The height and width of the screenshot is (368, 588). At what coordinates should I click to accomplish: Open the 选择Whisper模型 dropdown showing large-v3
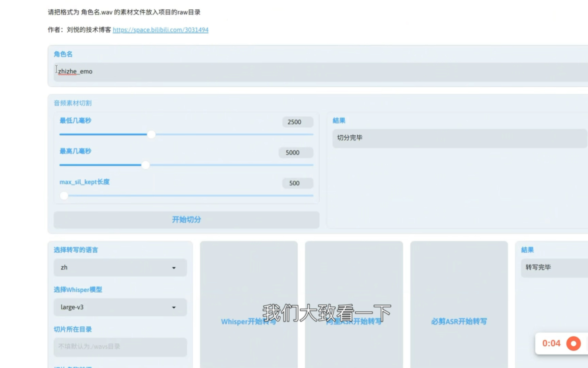click(x=120, y=307)
